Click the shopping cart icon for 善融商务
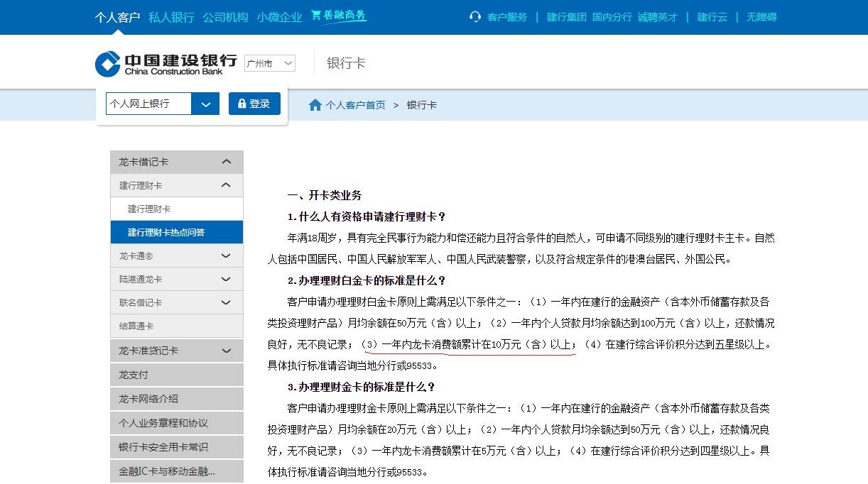868x484 pixels. [x=316, y=15]
